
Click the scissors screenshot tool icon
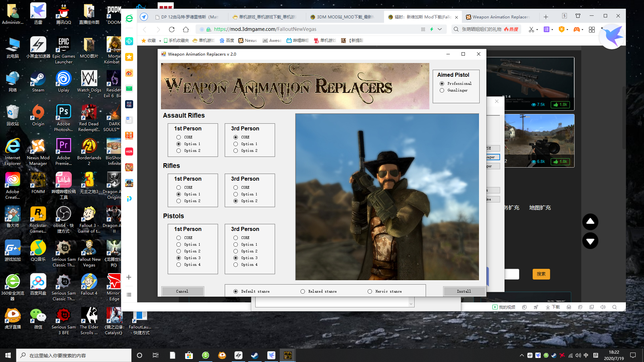click(x=531, y=29)
